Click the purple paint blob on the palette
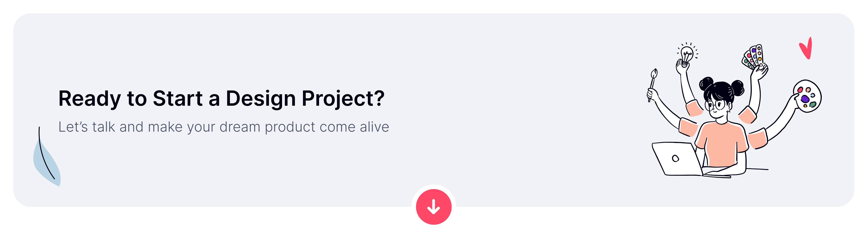The height and width of the screenshot is (230, 868). click(805, 99)
